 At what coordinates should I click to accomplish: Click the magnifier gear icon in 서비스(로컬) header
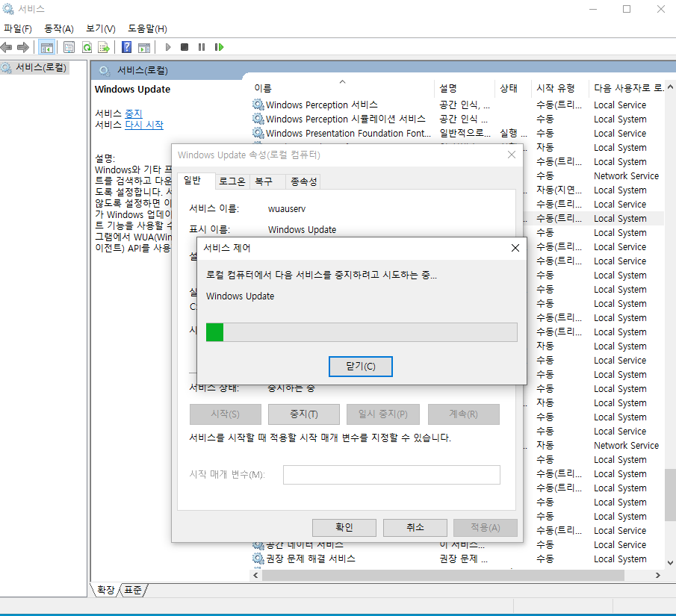click(x=105, y=71)
